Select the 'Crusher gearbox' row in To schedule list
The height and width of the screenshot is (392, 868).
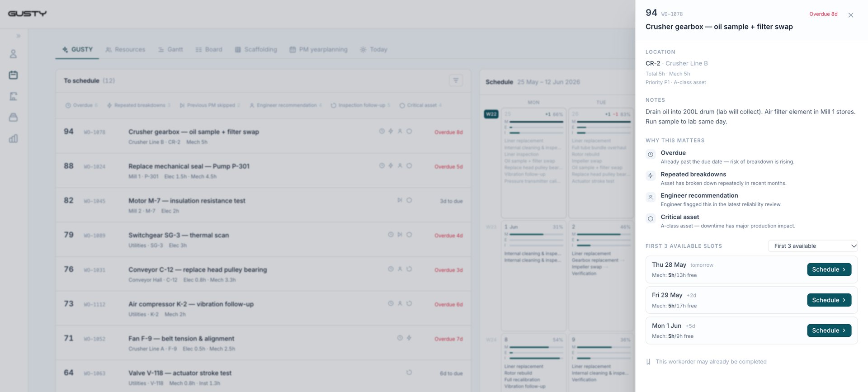click(263, 136)
